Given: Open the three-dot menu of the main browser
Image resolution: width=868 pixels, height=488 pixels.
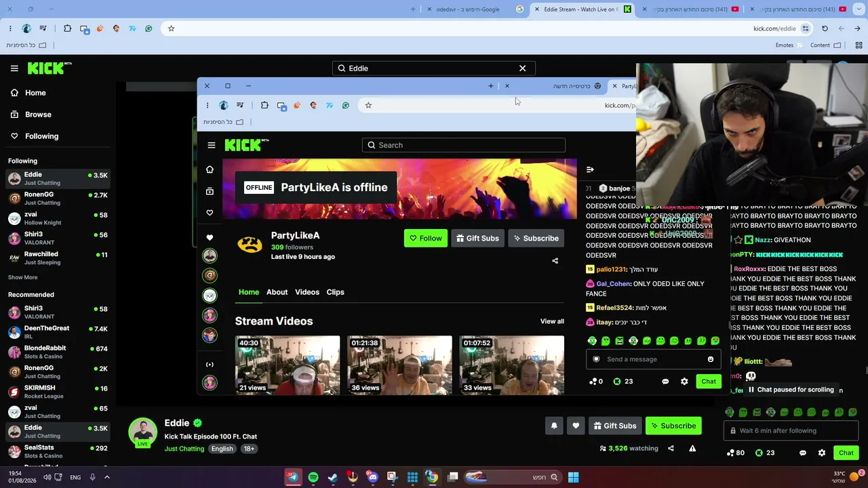Looking at the screenshot, I should pyautogui.click(x=10, y=28).
